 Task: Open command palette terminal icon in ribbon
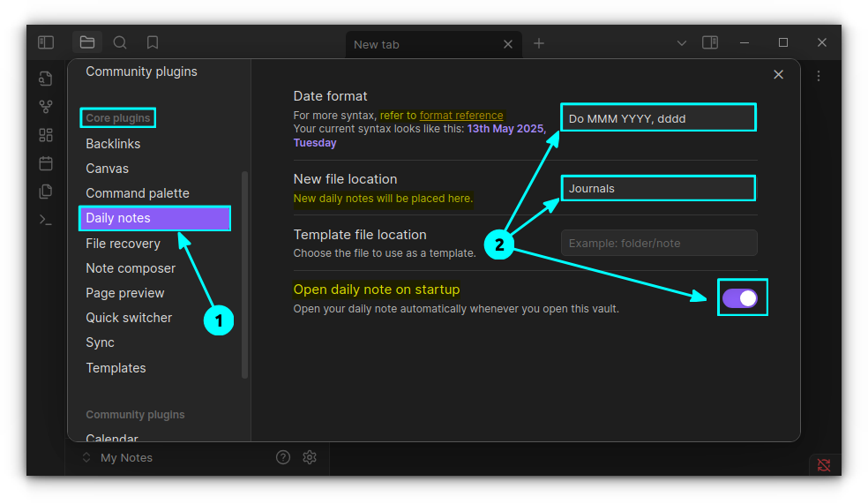point(46,220)
